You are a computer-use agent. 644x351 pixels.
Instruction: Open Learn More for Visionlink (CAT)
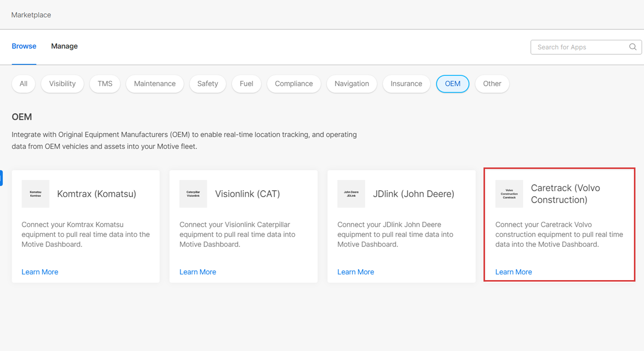coord(198,272)
